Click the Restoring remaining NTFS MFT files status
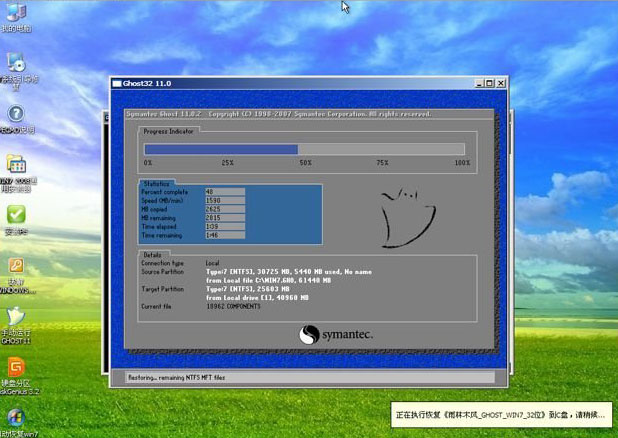This screenshot has width=618, height=438. coord(177,378)
